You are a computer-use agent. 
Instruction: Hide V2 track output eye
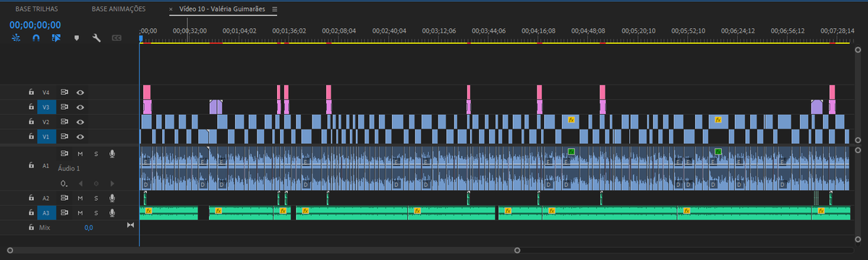pyautogui.click(x=80, y=121)
